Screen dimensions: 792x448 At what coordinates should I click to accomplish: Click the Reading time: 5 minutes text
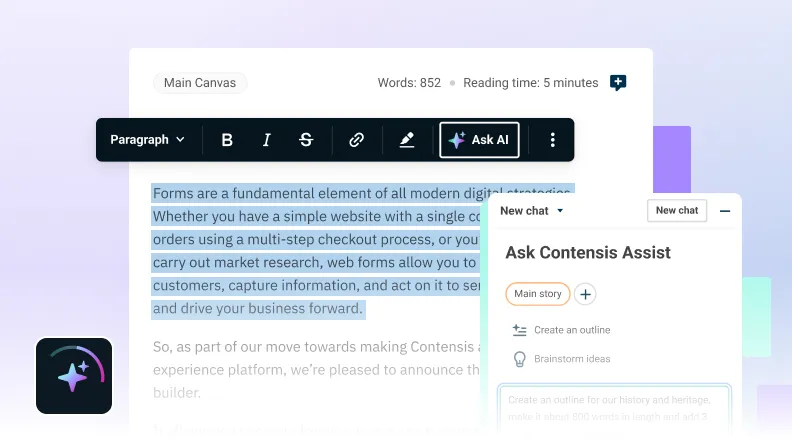pyautogui.click(x=530, y=83)
